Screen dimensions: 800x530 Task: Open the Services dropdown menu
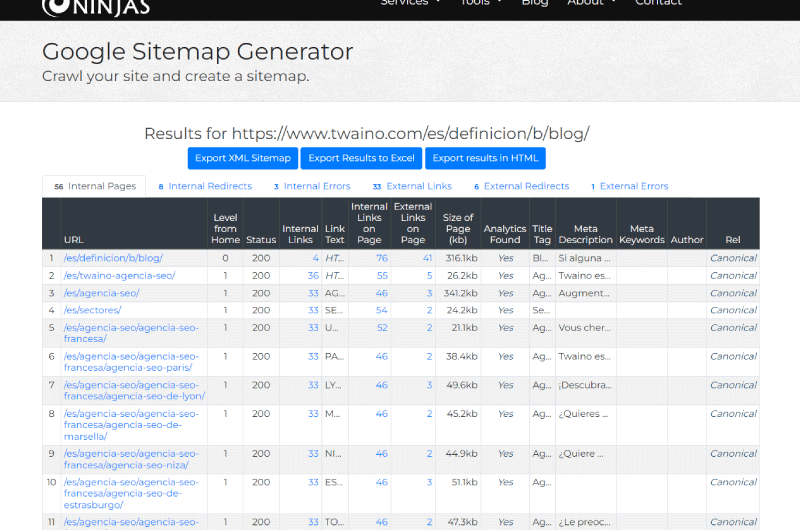410,3
